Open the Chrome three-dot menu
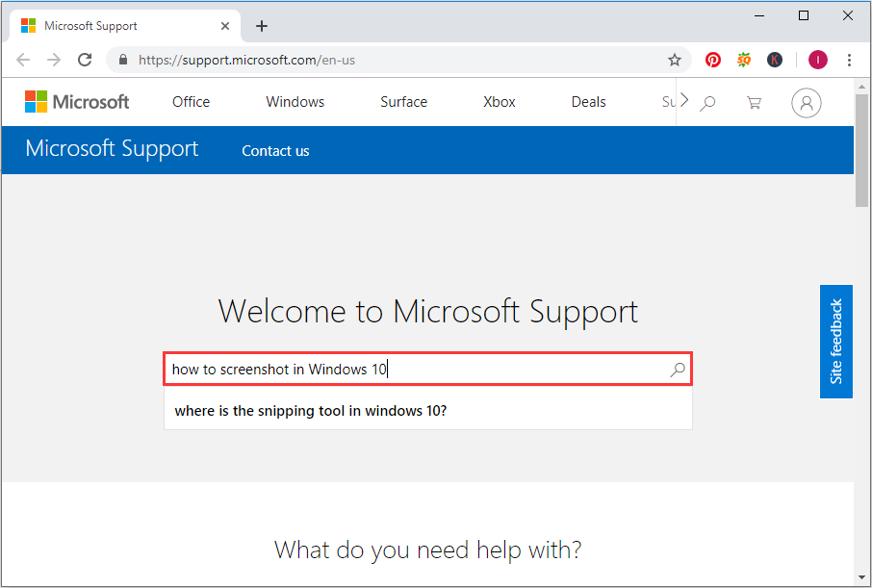872x588 pixels. 849,59
